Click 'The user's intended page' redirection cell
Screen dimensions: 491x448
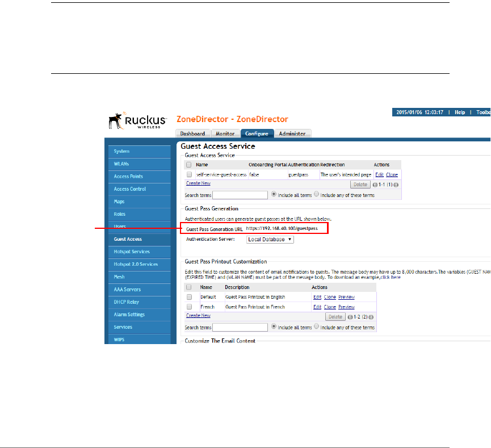coord(346,175)
